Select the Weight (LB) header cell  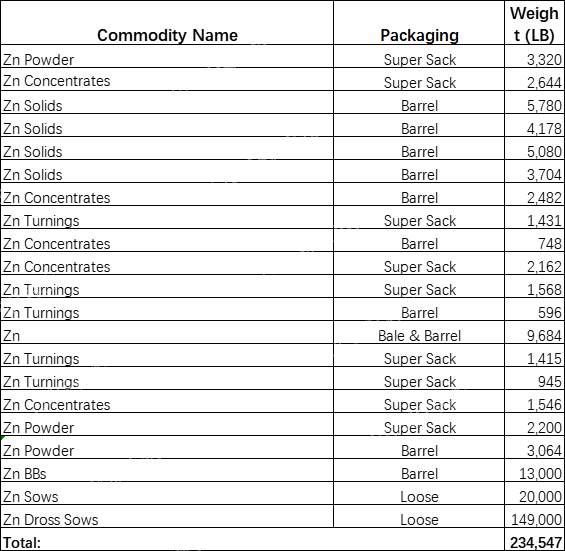click(x=534, y=23)
